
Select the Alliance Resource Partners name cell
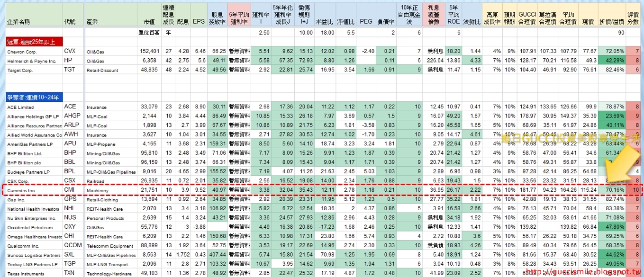click(35, 125)
